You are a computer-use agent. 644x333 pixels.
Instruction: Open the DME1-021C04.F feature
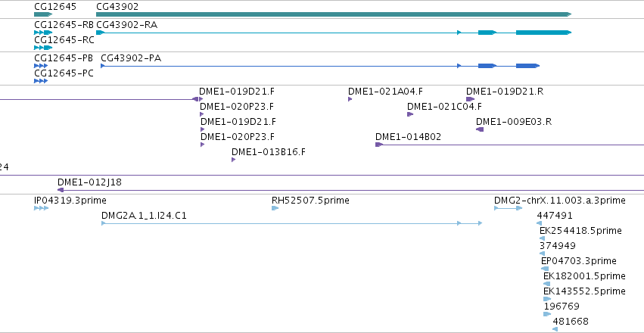pos(410,114)
